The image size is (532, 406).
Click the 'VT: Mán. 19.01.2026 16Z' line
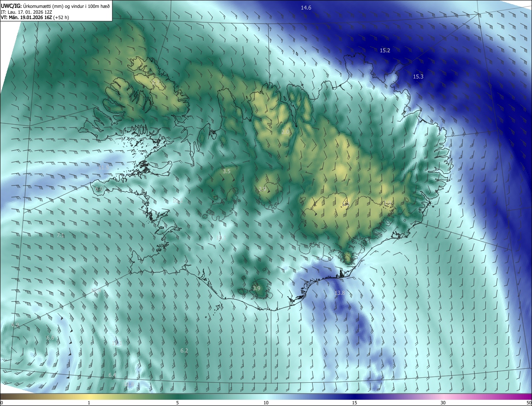(34, 18)
